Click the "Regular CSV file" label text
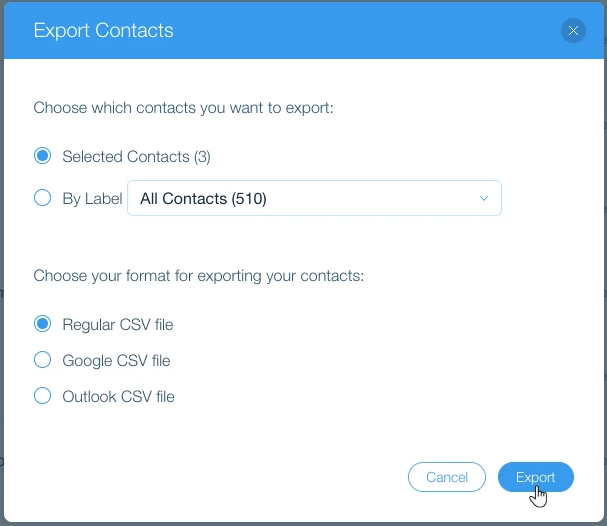This screenshot has height=526, width=607. tap(118, 324)
